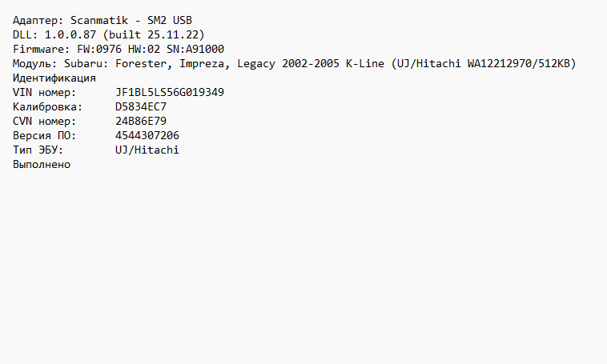
Task: Click the CVN номер label
Action: [x=45, y=122]
